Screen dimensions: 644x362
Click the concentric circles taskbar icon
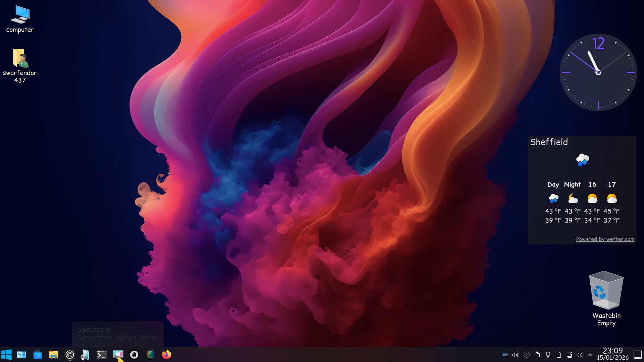coord(70,355)
